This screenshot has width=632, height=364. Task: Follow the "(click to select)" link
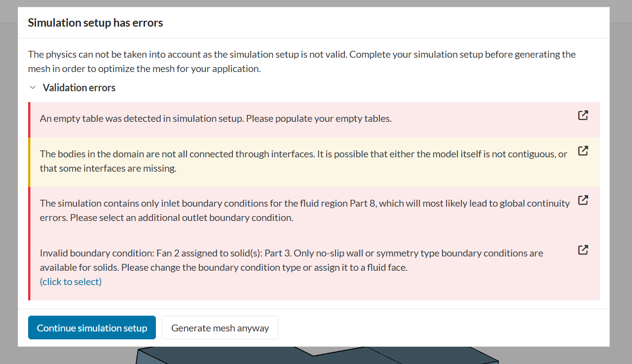tap(71, 282)
